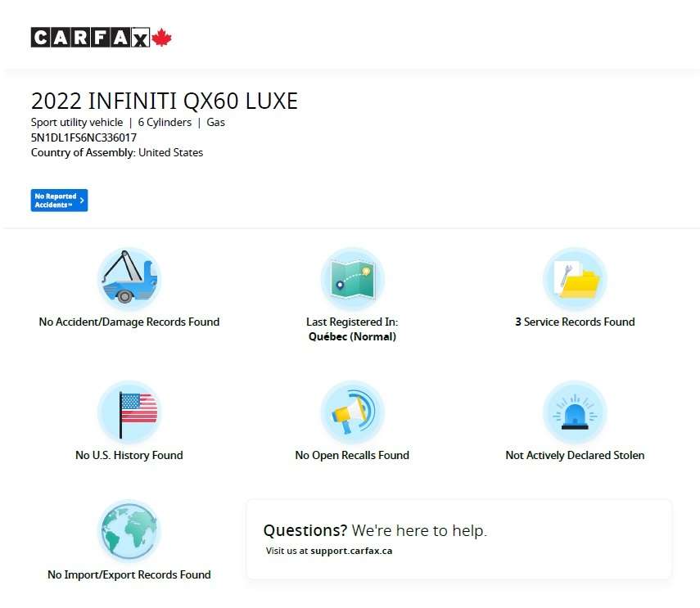The image size is (700, 608).
Task: Click the chevron on No Reported Accidents badge
Action: pos(82,200)
